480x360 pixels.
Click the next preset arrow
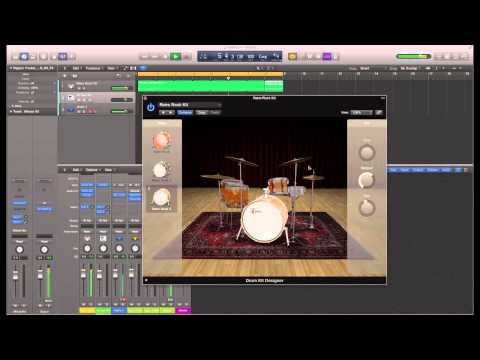point(171,113)
